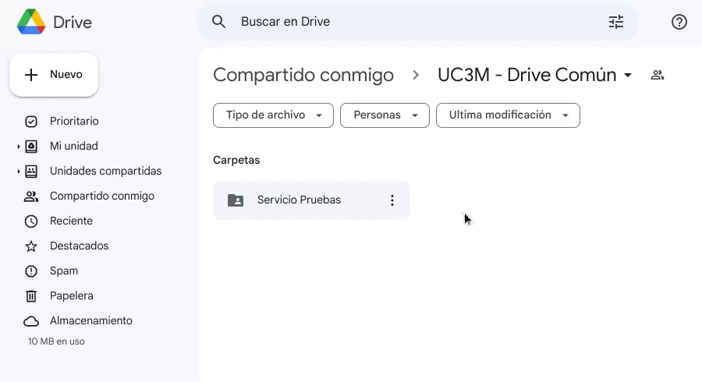The width and height of the screenshot is (702, 382).
Task: Click the Prioritario checkmark icon
Action: (31, 121)
